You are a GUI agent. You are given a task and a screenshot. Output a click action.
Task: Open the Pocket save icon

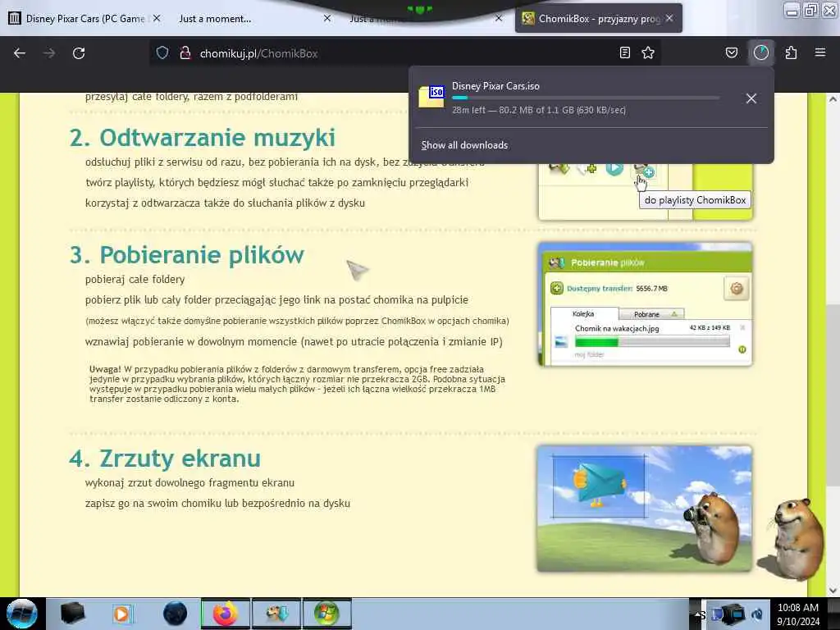pos(732,53)
